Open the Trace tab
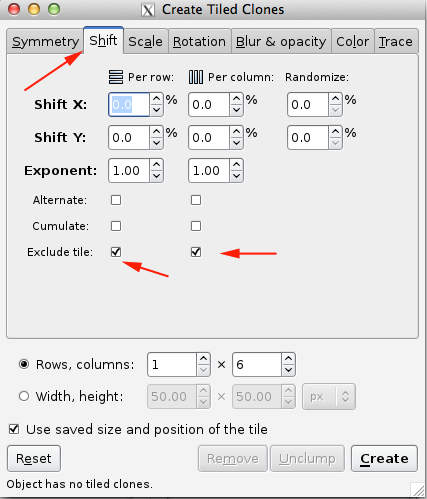The width and height of the screenshot is (427, 499). pos(396,42)
